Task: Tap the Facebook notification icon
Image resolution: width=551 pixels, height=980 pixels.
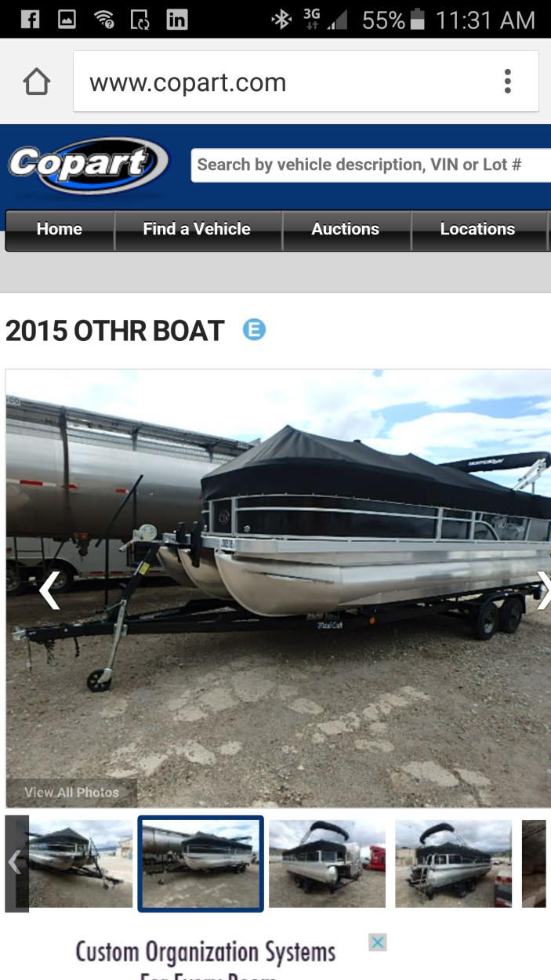Action: tap(30, 19)
